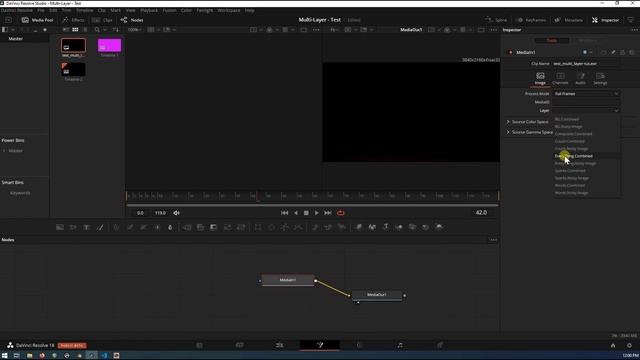Image resolution: width=640 pixels, height=360 pixels.
Task: Open project settings gear at bottom right
Action: 629,345
